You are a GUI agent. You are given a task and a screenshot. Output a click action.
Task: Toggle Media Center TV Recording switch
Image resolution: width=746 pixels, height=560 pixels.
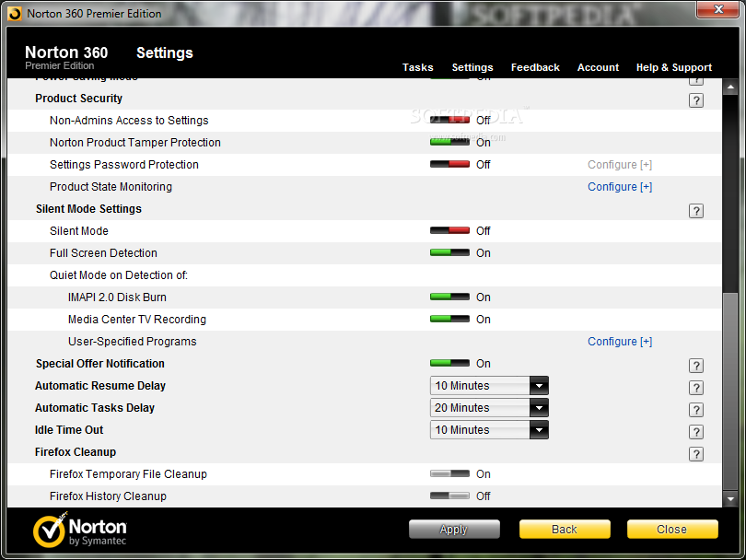[449, 319]
